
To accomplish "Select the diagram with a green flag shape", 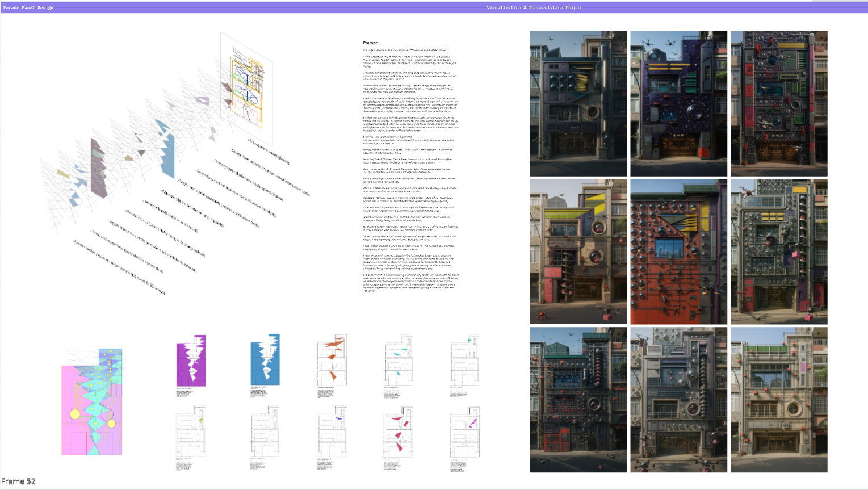I will (465, 359).
